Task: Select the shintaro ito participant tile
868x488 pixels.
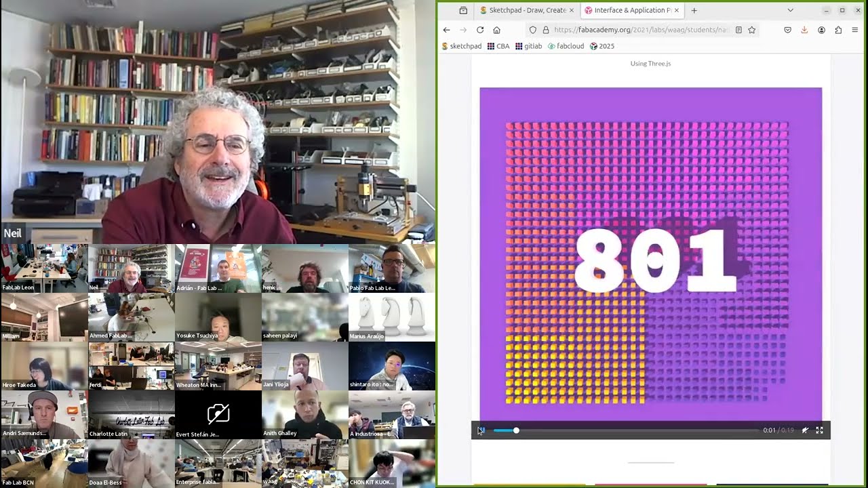Action: click(x=391, y=366)
